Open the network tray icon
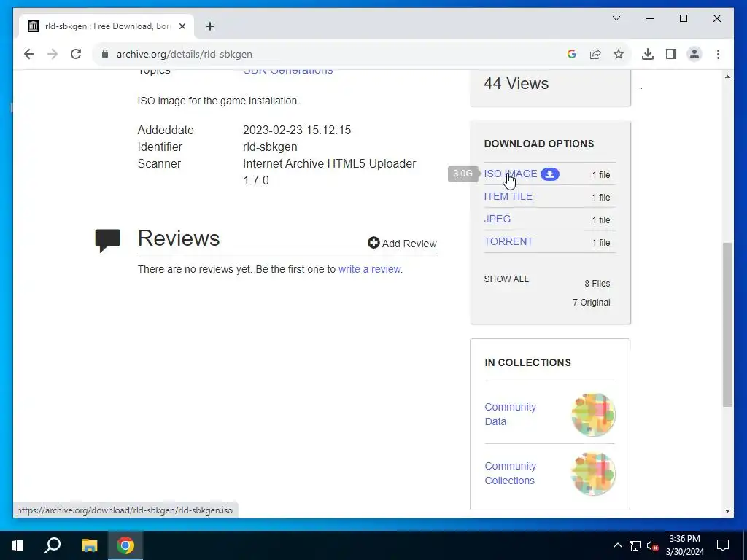 635,545
